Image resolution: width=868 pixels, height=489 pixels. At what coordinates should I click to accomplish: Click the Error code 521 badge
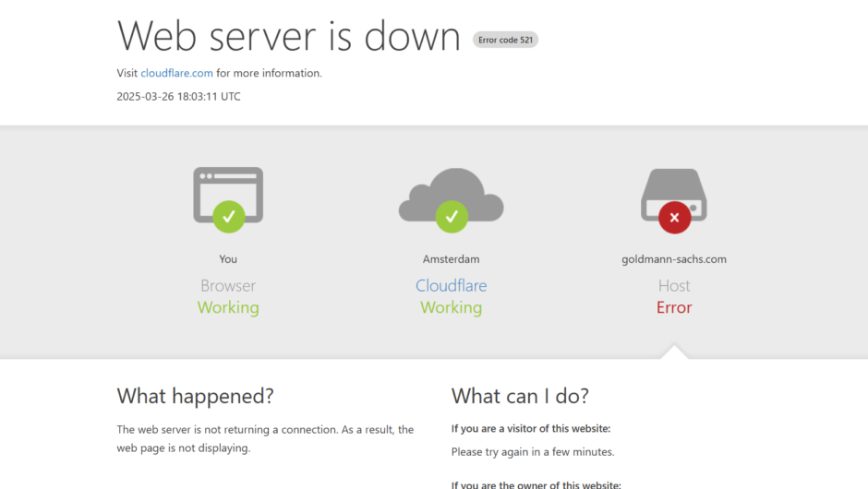point(505,40)
